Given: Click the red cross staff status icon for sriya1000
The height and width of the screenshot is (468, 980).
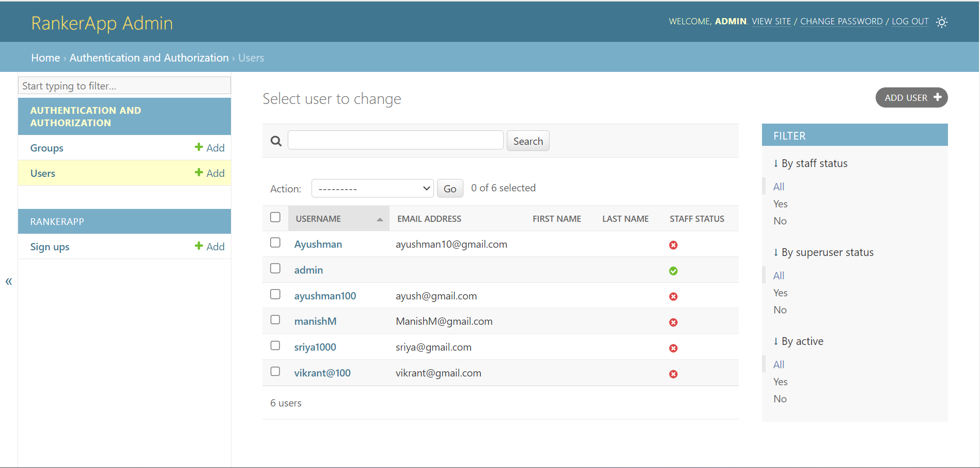Looking at the screenshot, I should 673,348.
